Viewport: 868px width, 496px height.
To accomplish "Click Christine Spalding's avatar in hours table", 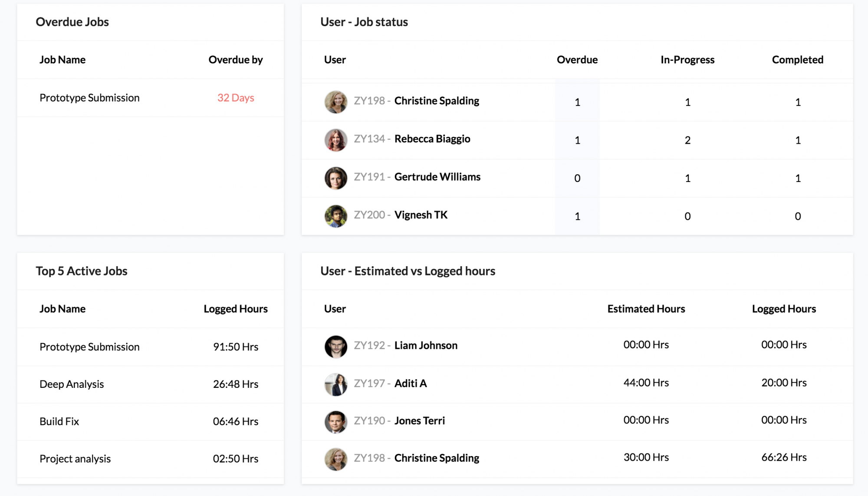I will click(336, 459).
